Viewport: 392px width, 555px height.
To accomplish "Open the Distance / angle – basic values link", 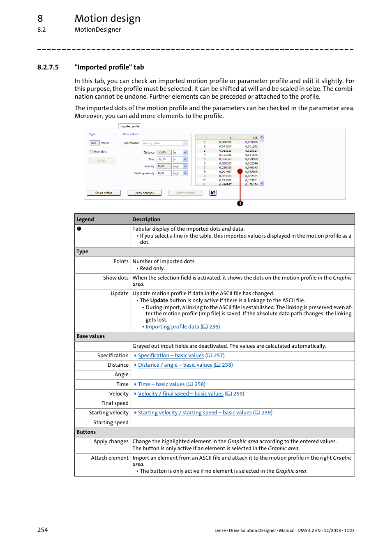I will tap(175, 365).
